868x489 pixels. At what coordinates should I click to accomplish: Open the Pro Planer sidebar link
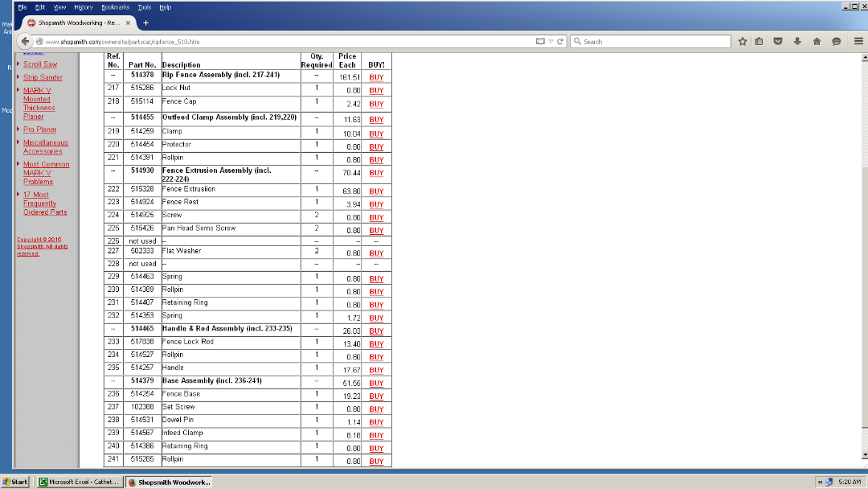click(40, 129)
